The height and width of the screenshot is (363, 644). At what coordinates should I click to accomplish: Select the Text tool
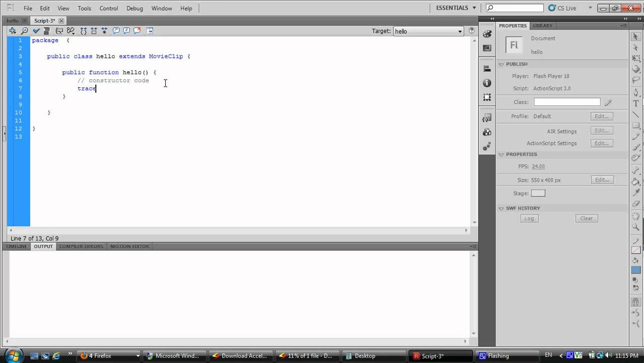click(x=635, y=103)
